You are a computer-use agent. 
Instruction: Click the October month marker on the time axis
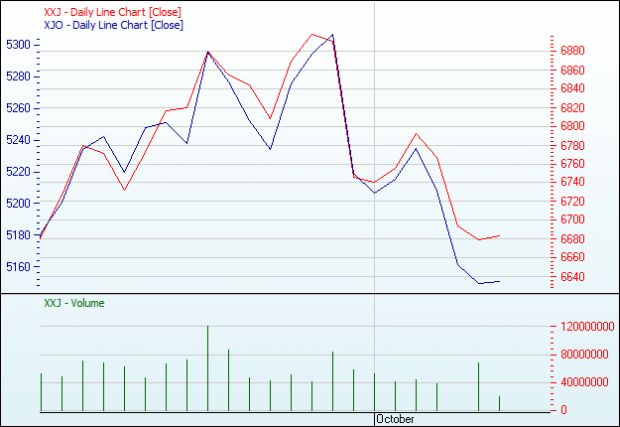point(395,419)
